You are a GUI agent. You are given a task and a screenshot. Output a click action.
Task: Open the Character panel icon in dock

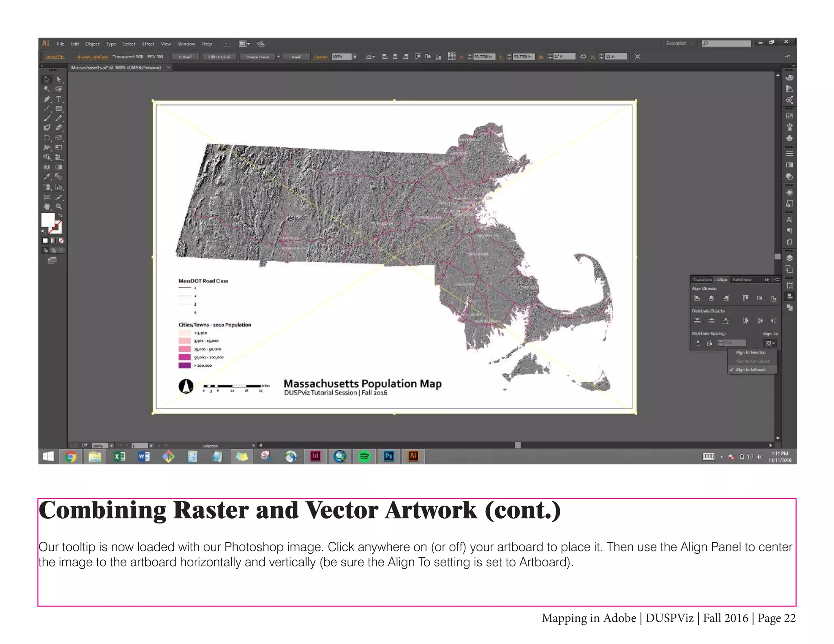pos(789,220)
